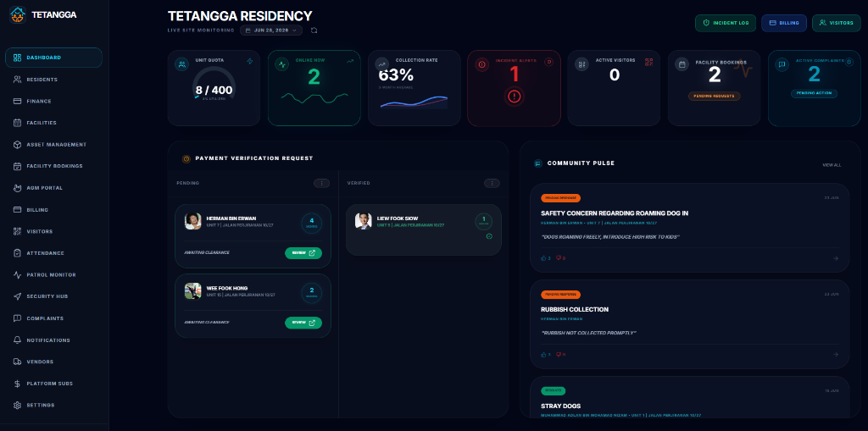This screenshot has width=868, height=431.
Task: Click the Patrol Monitor pulse icon
Action: (x=17, y=274)
